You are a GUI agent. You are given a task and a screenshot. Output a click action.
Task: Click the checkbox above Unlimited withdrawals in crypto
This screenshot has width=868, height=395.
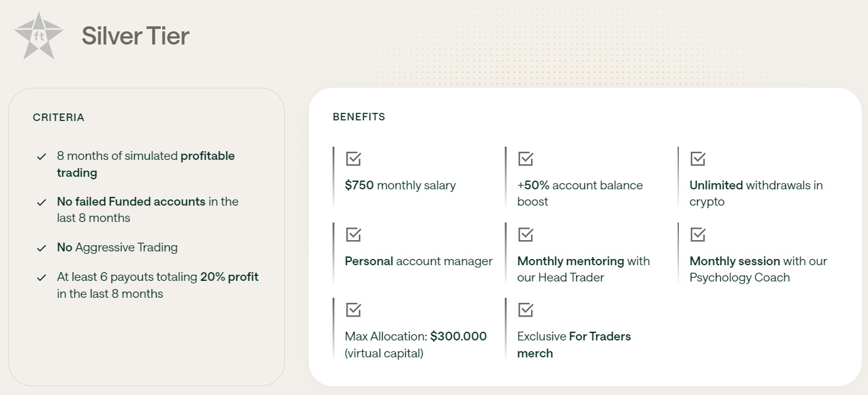(x=698, y=159)
